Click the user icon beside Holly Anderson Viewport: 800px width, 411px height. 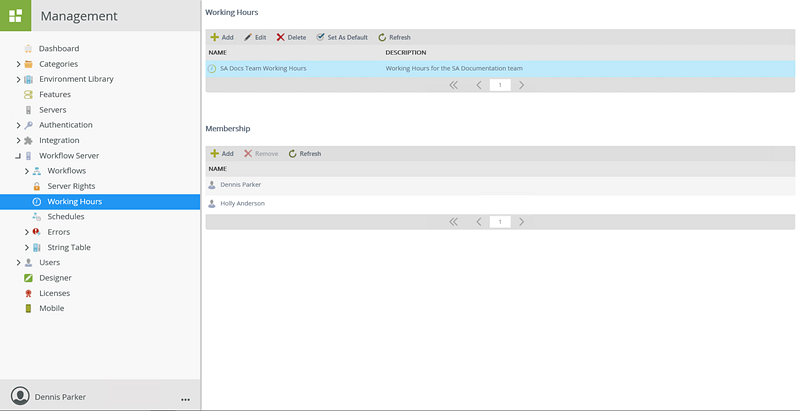pos(212,203)
